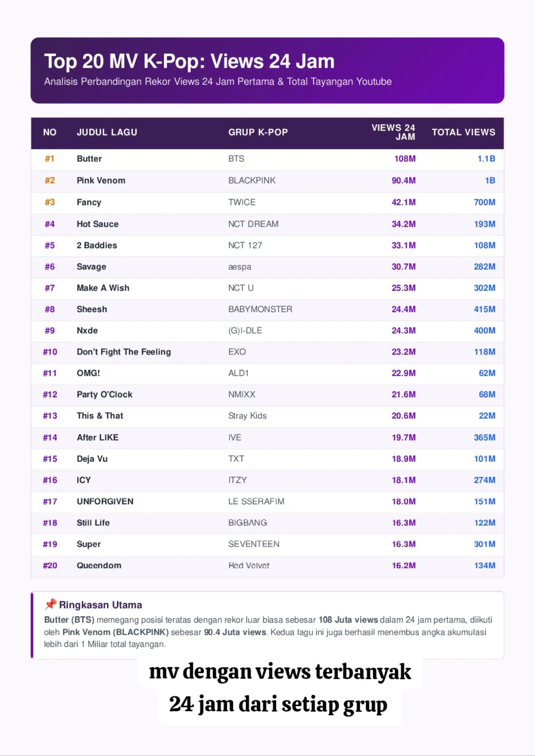The image size is (535, 756).
Task: Click the VIEWS 24 JAM column header
Action: 393,132
